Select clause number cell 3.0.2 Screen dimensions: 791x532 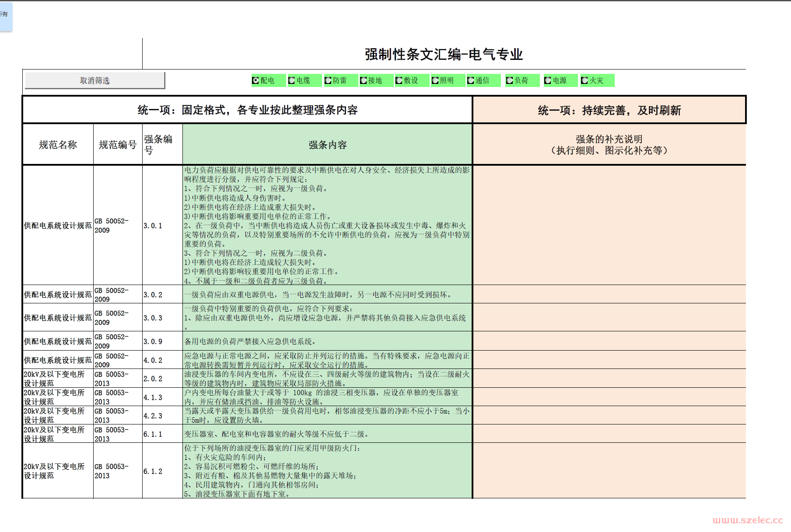click(162, 295)
